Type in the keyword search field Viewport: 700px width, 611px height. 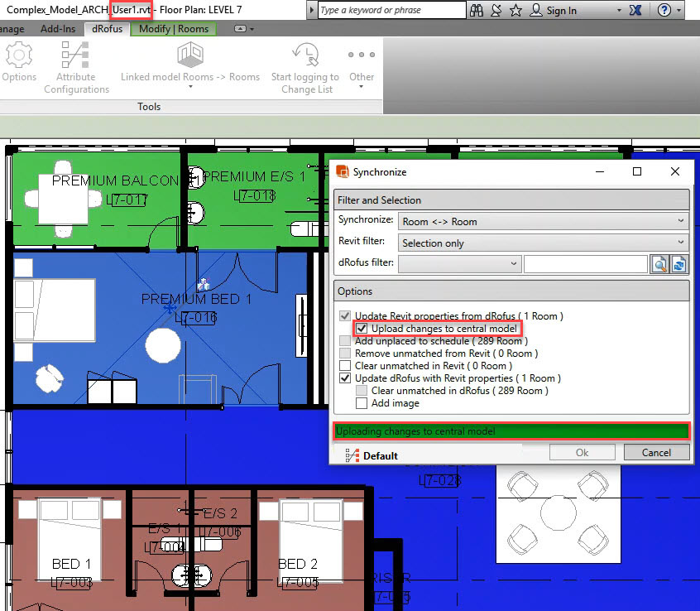[x=389, y=10]
